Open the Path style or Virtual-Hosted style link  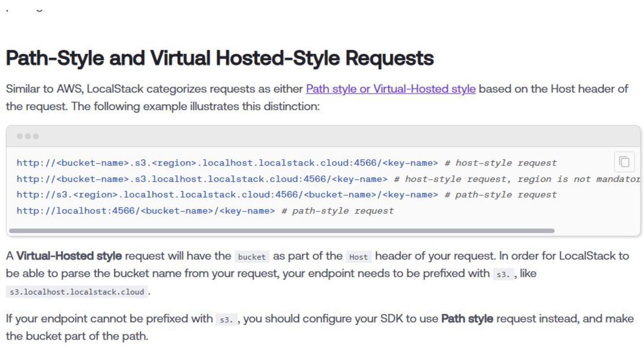click(x=390, y=89)
